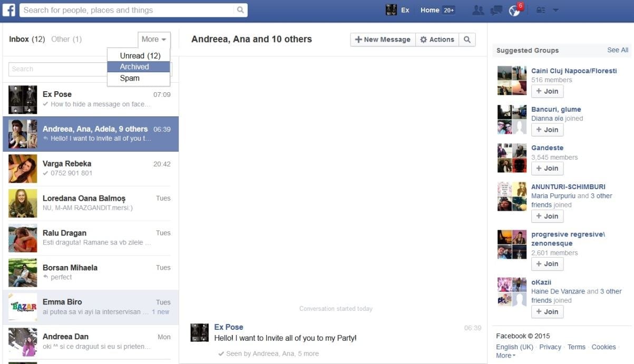This screenshot has width=634, height=364.
Task: Open the oKazii group
Action: click(541, 282)
